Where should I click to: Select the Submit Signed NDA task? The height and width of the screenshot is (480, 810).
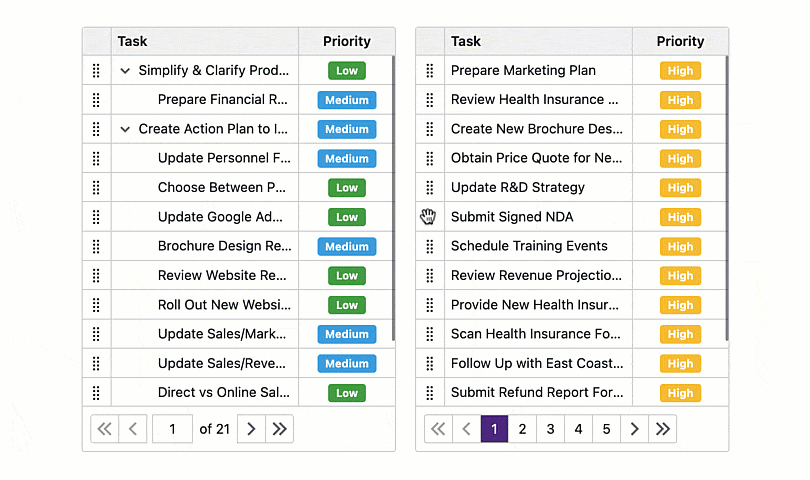512,217
